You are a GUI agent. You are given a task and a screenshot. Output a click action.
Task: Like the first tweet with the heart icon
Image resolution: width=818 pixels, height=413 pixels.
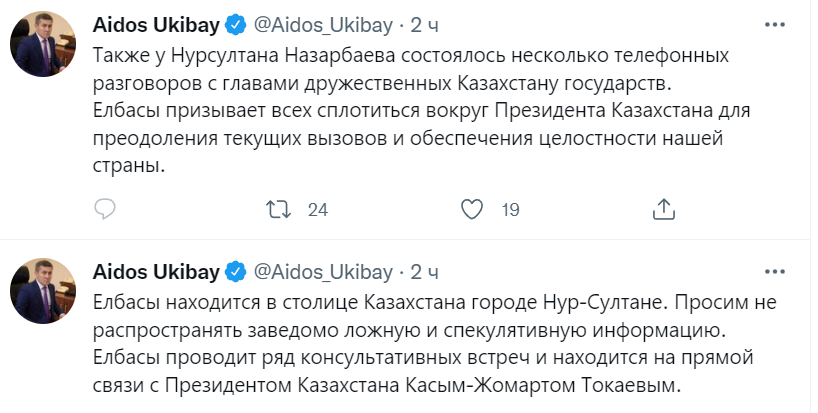[x=472, y=209]
